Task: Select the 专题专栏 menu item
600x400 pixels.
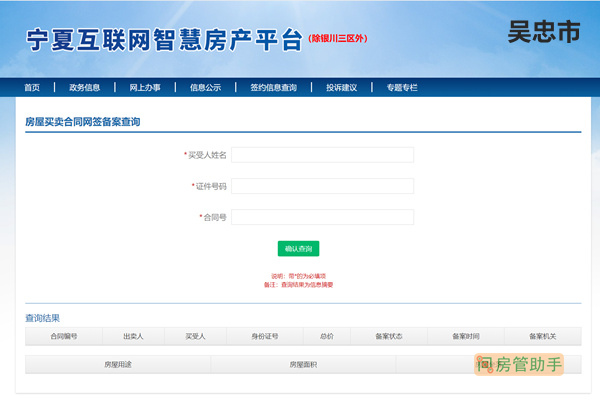Action: [402, 88]
